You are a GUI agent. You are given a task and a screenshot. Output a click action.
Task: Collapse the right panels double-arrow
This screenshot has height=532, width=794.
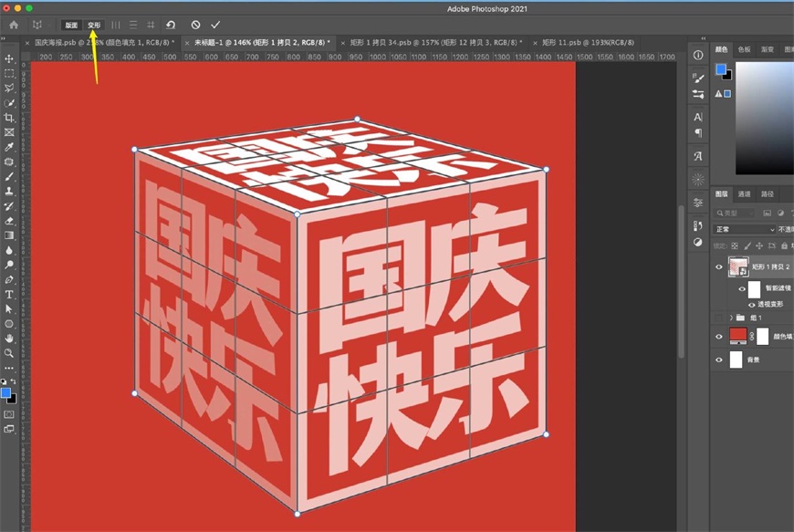click(703, 38)
